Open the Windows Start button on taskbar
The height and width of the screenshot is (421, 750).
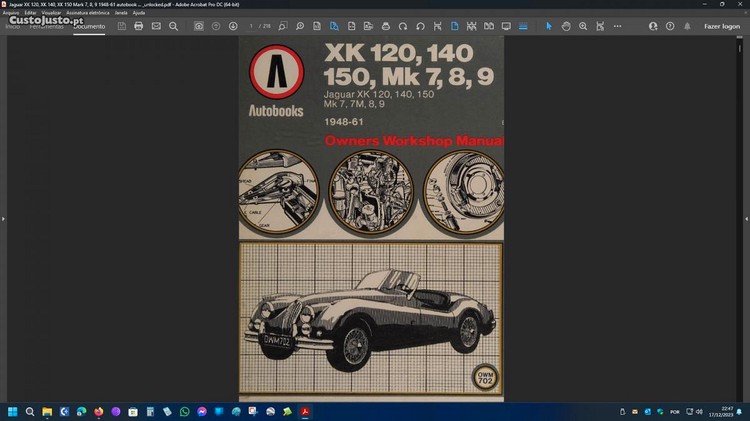tap(14, 411)
